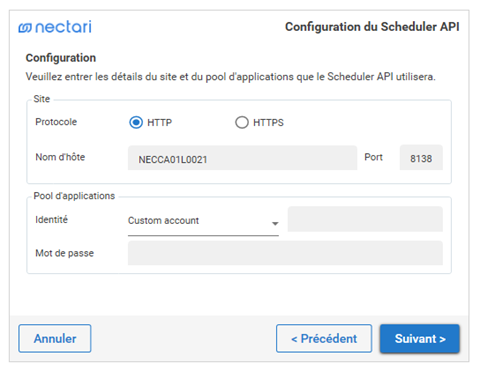
Task: Click the Port field showing 8138
Action: coord(421,158)
